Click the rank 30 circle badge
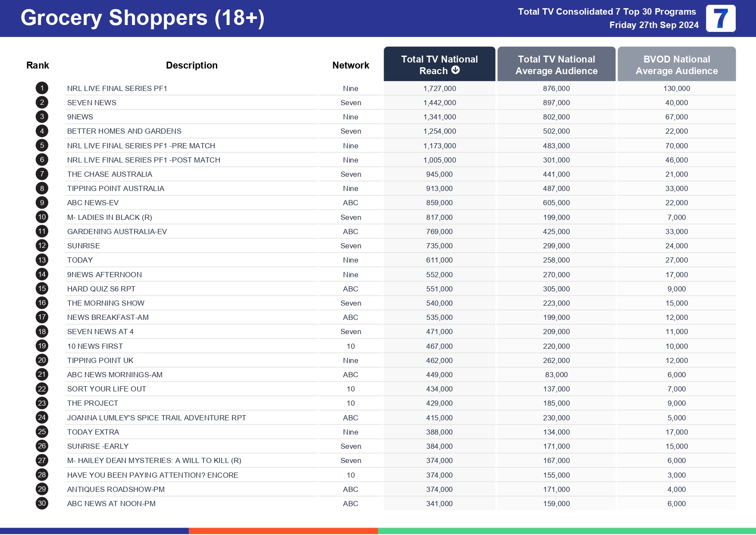The width and height of the screenshot is (756, 535). (x=42, y=504)
